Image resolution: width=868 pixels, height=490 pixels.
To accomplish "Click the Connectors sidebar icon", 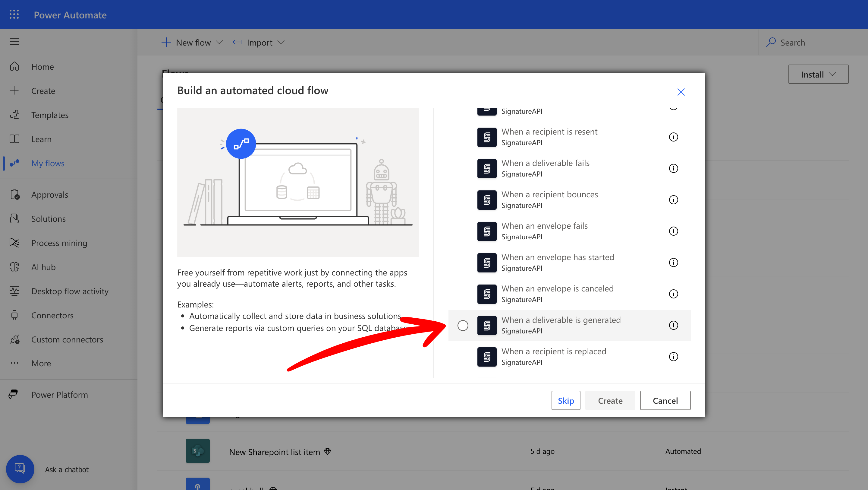I will coord(14,315).
